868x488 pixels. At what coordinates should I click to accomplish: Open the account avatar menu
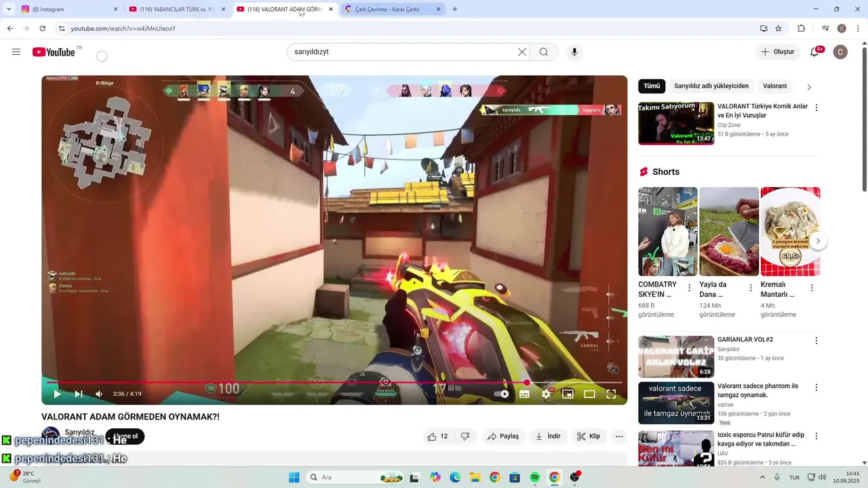[840, 52]
